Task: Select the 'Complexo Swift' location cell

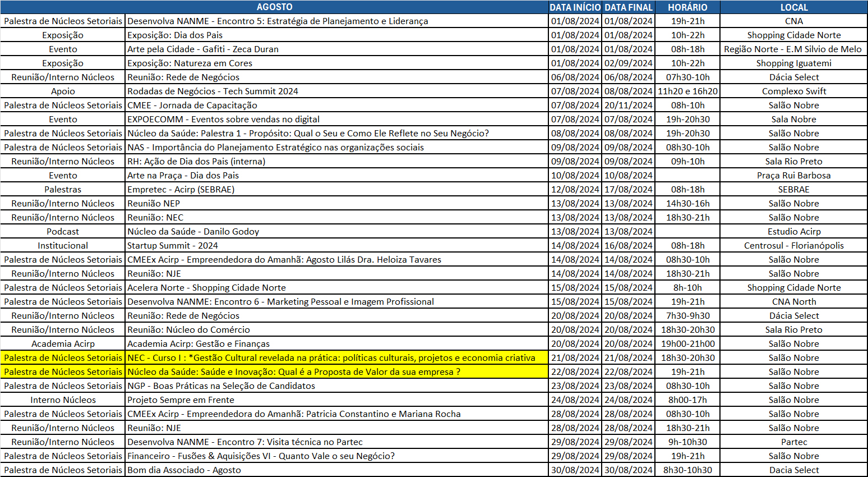Action: click(x=794, y=91)
